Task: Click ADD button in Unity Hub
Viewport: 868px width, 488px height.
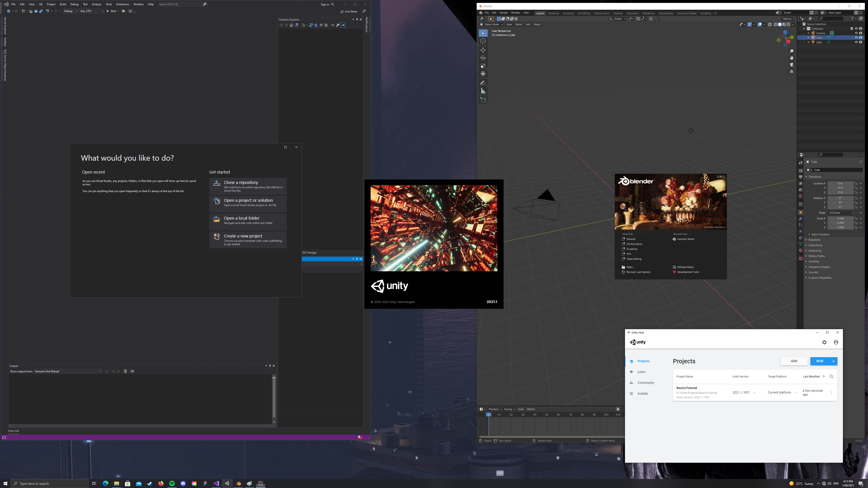Action: click(x=794, y=361)
